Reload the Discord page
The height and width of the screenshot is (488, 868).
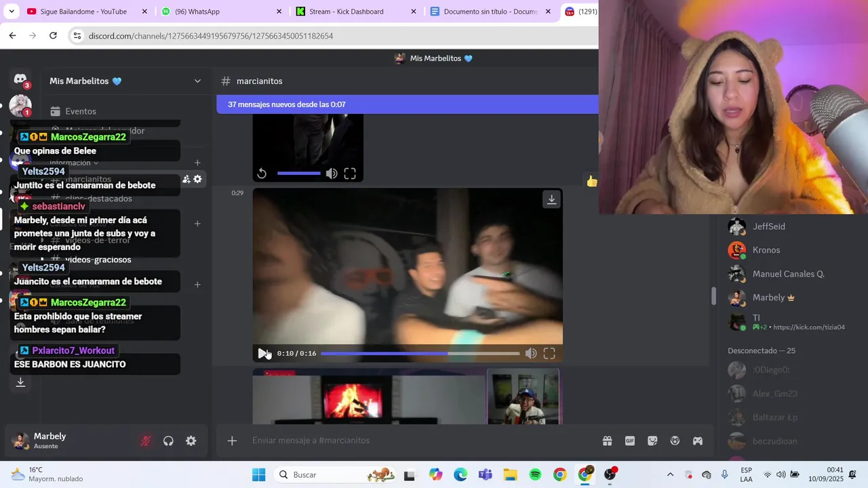point(53,36)
